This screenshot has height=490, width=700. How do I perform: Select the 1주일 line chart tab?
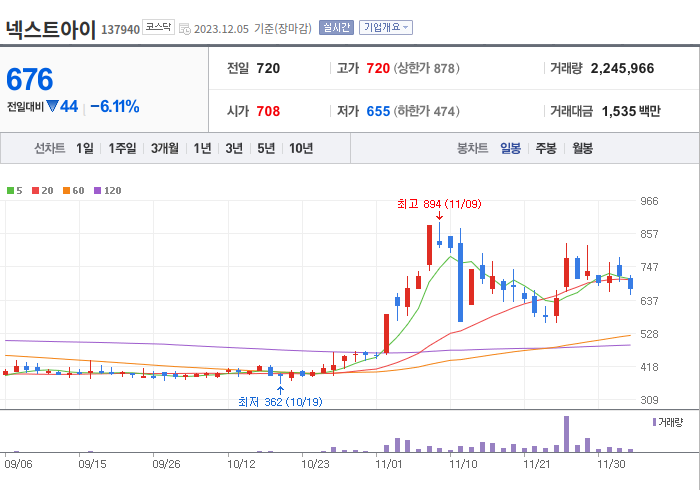pyautogui.click(x=122, y=148)
